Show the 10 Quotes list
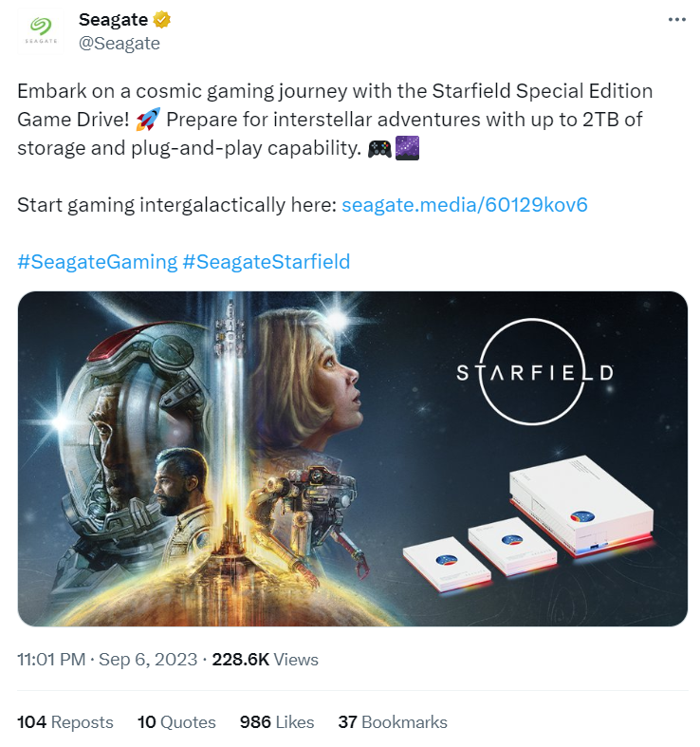 (176, 722)
